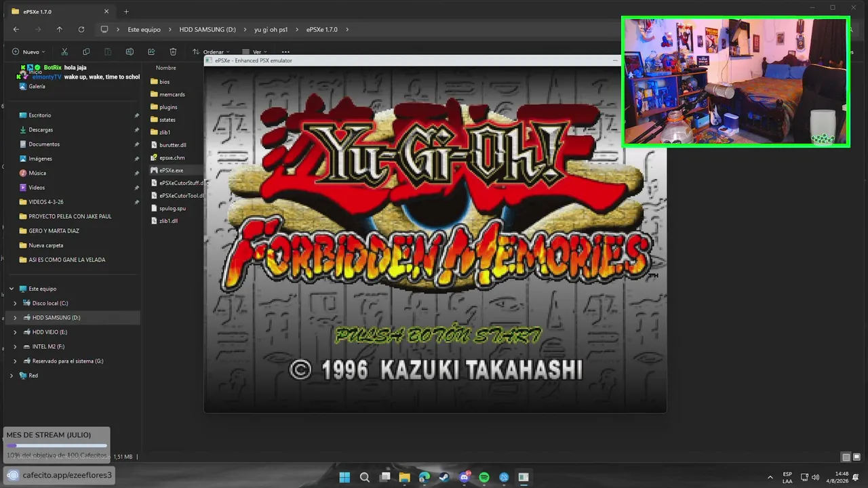Expand Disco local (C:) drive
This screenshot has width=868, height=488.
[x=15, y=303]
